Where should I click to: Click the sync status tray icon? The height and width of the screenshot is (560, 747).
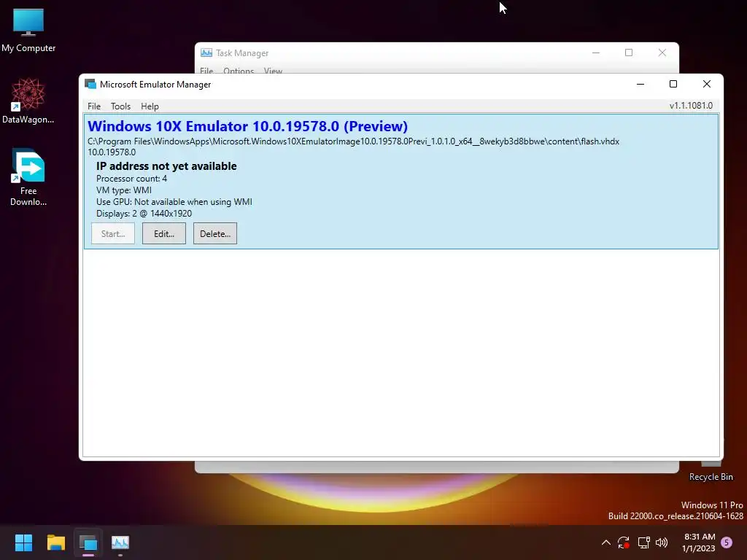tap(624, 542)
